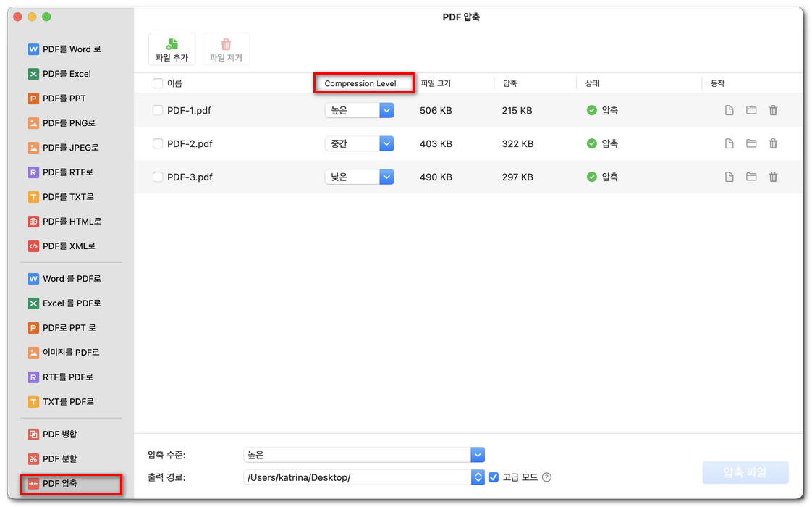Open PDF-3.pdf compression level dropdown 낮은
This screenshot has height=507, width=812.
360,177
